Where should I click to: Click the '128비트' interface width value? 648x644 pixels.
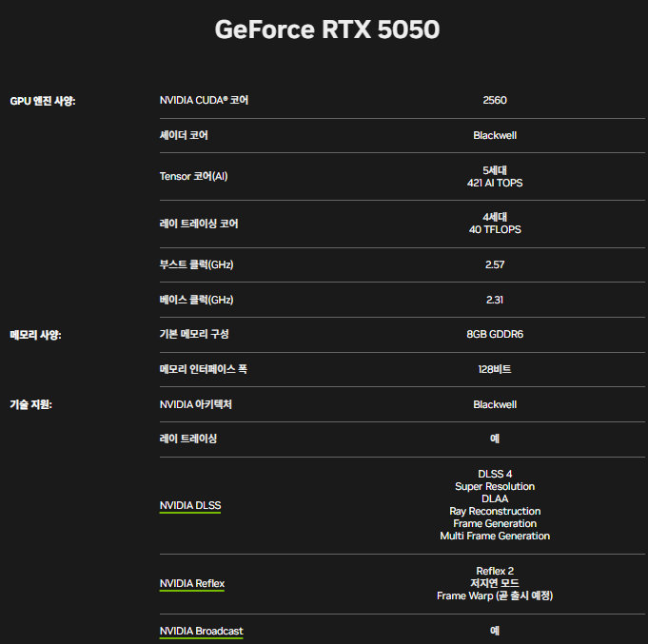(495, 369)
